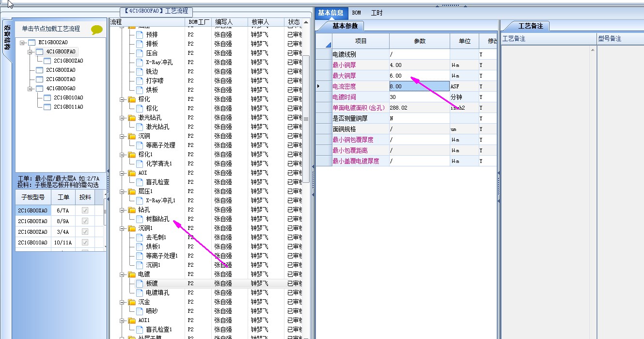
Task: Collapse the 棕化 process group
Action: tap(122, 99)
